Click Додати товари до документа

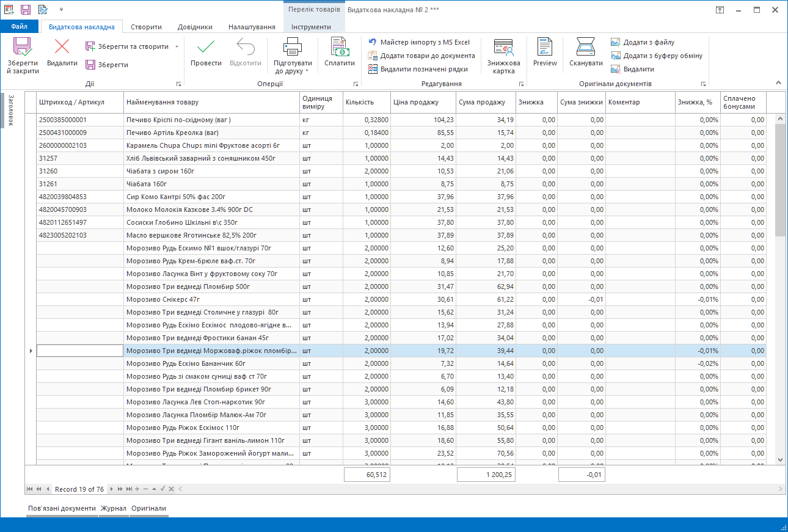pos(421,56)
